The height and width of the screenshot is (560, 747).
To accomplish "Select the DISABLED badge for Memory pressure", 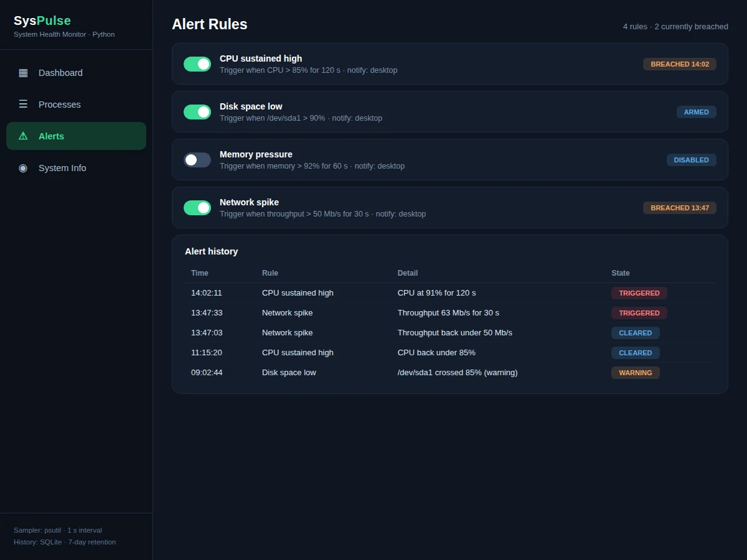I will pyautogui.click(x=692, y=160).
